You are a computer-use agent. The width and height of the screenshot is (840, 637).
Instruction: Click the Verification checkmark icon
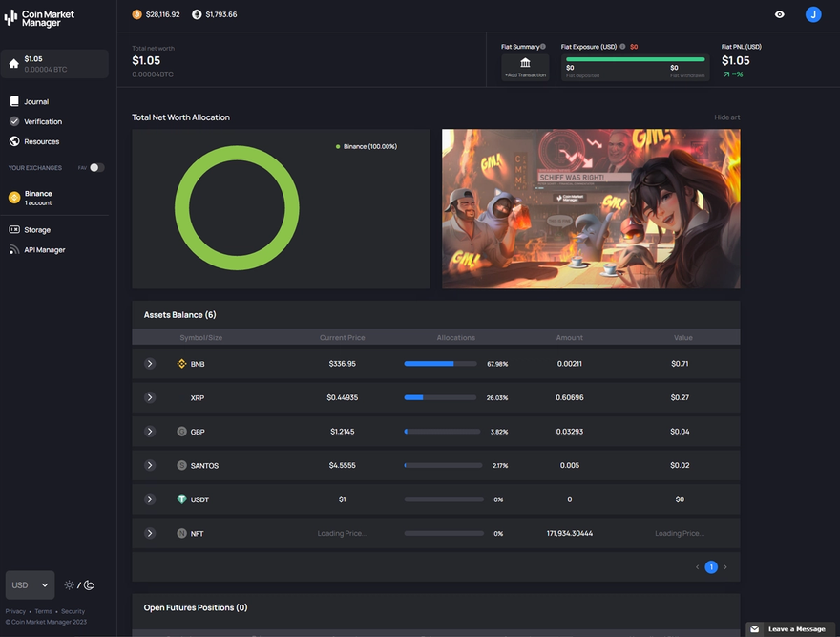(14, 121)
